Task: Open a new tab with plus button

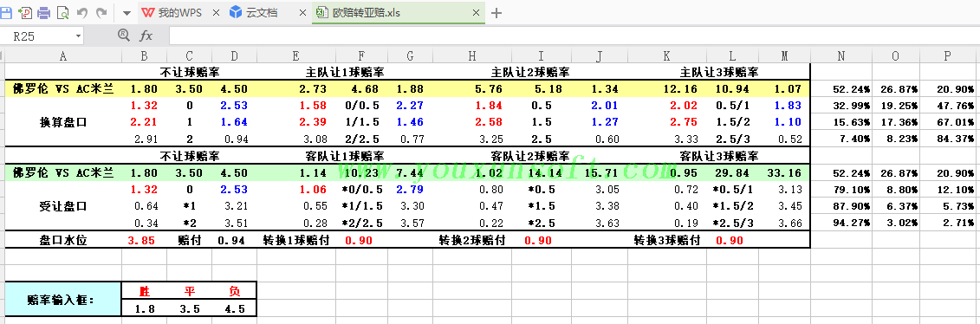Action: [x=496, y=12]
